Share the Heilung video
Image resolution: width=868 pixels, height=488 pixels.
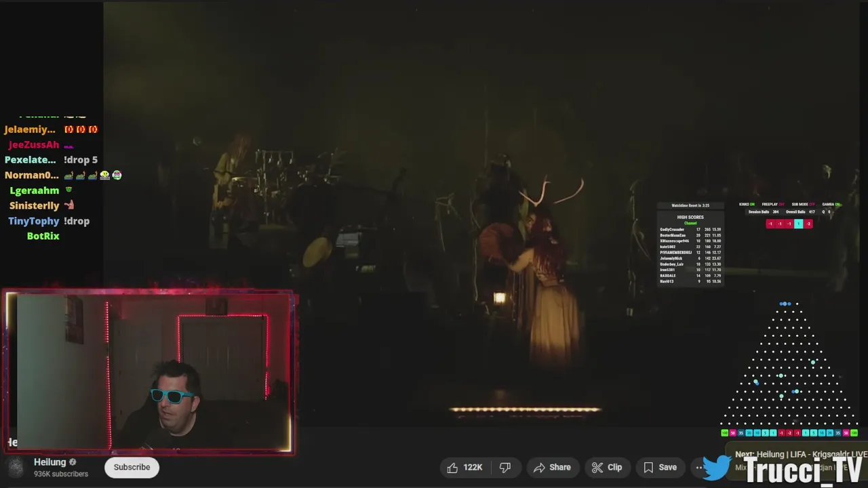[552, 467]
